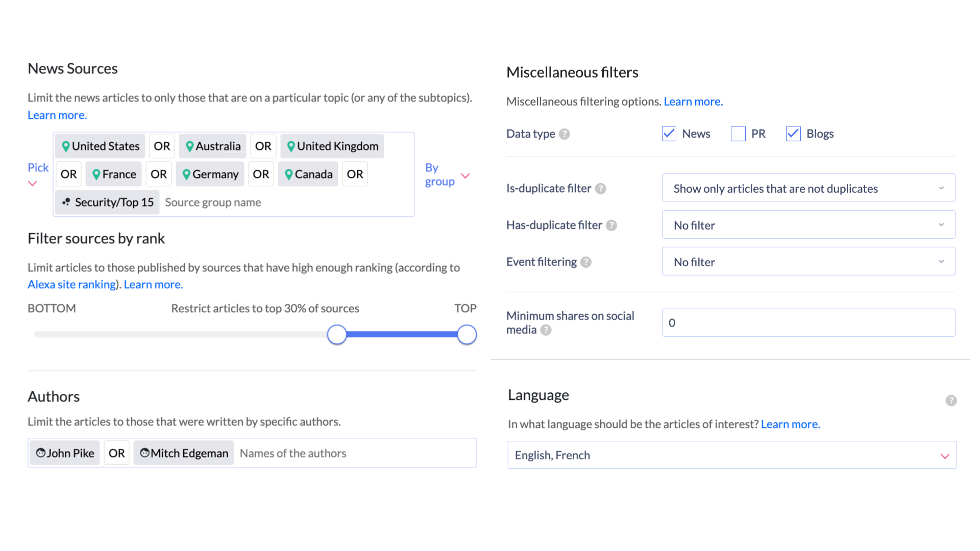Uncheck the News data type checkbox
The image size is (980, 551).
[669, 134]
